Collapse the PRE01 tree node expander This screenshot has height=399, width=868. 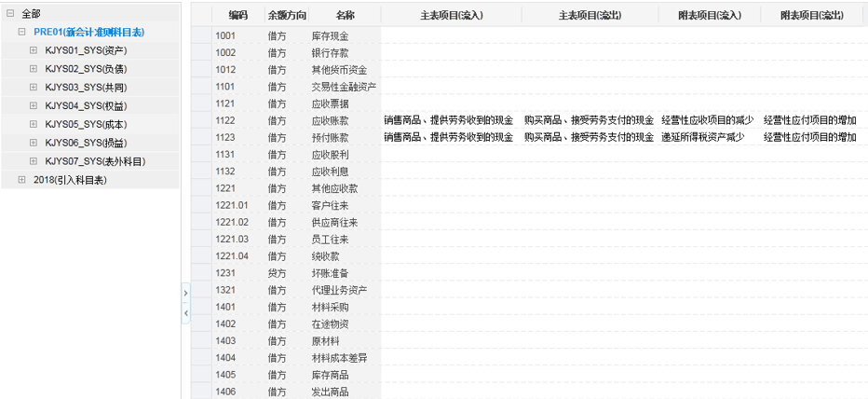21,32
